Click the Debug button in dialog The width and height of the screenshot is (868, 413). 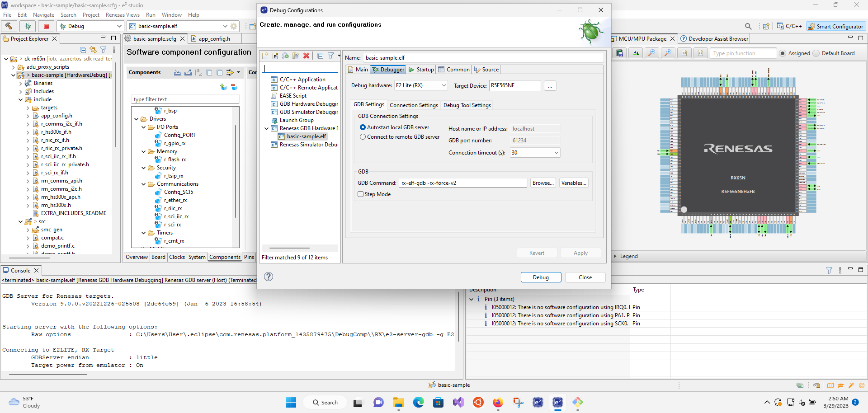[541, 277]
